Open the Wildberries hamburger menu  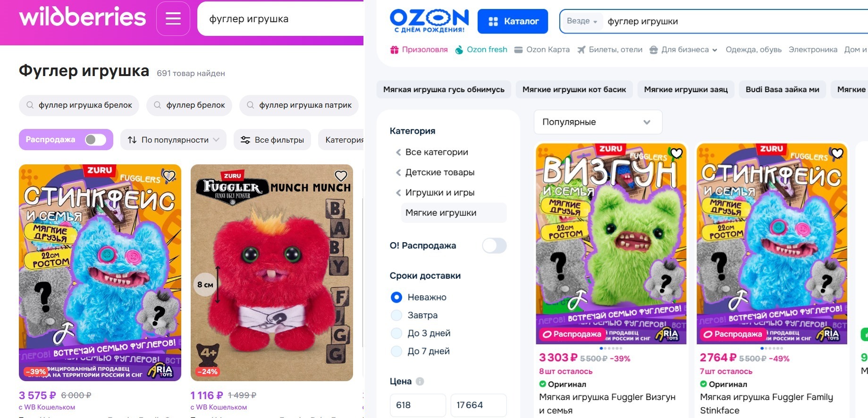coord(173,19)
